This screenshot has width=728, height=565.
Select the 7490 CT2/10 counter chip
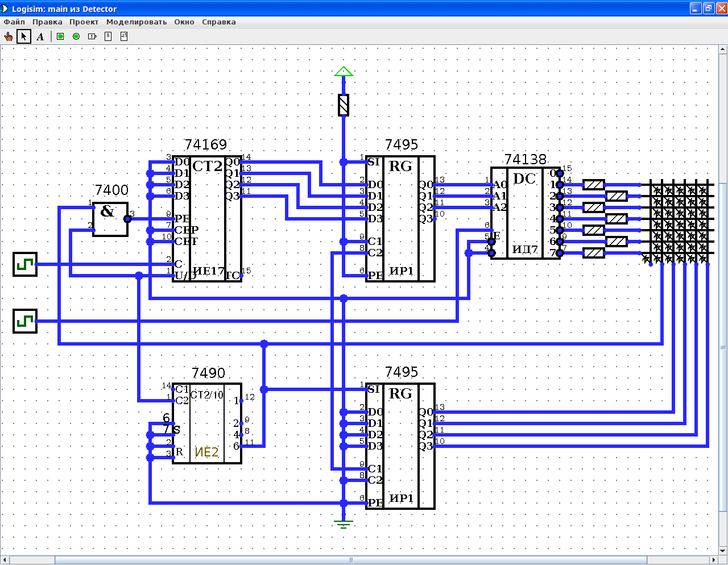click(207, 423)
